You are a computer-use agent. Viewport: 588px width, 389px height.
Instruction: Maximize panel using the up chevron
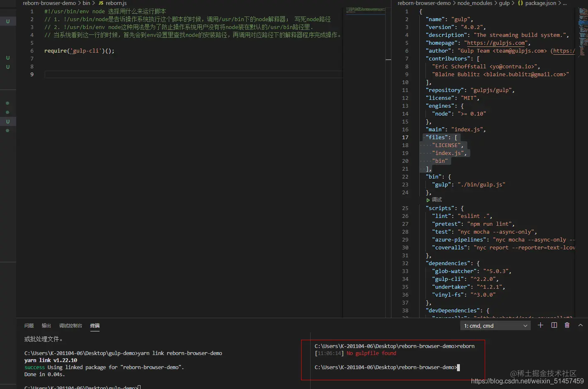[581, 325]
